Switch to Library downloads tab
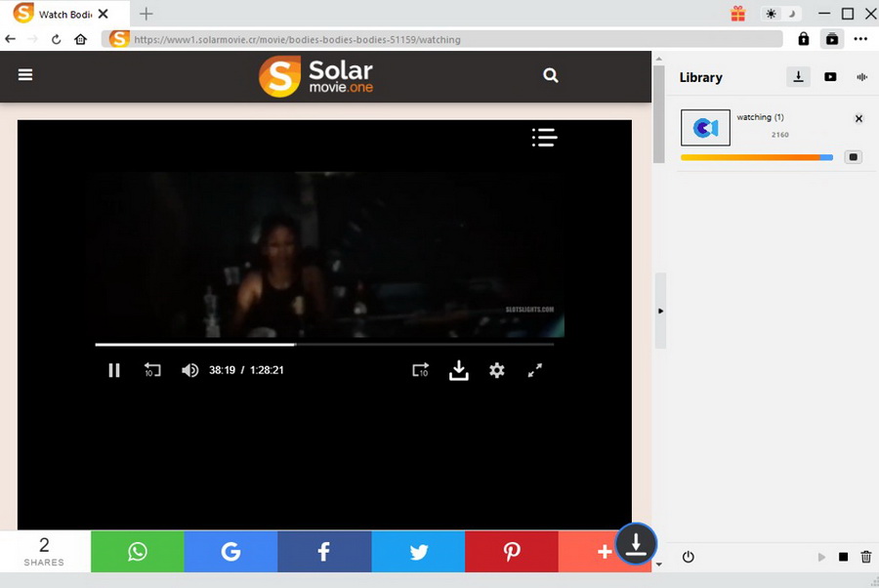Image resolution: width=879 pixels, height=588 pixels. click(x=798, y=77)
